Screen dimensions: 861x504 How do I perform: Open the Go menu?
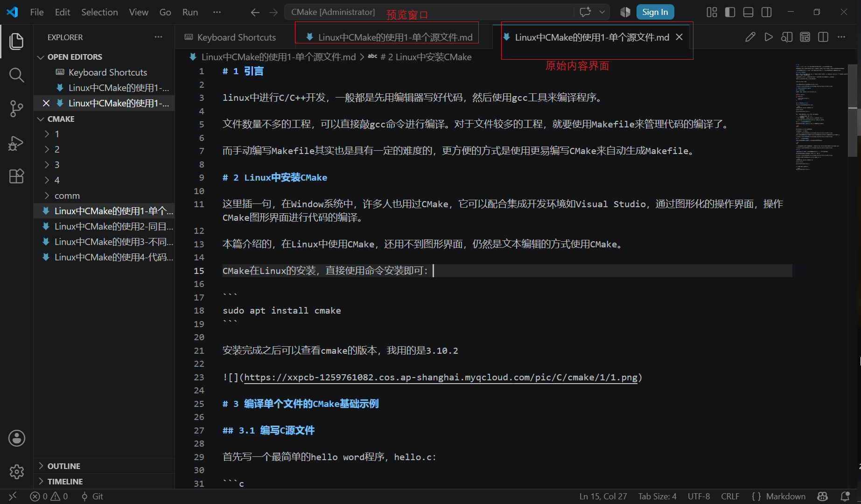coord(165,12)
